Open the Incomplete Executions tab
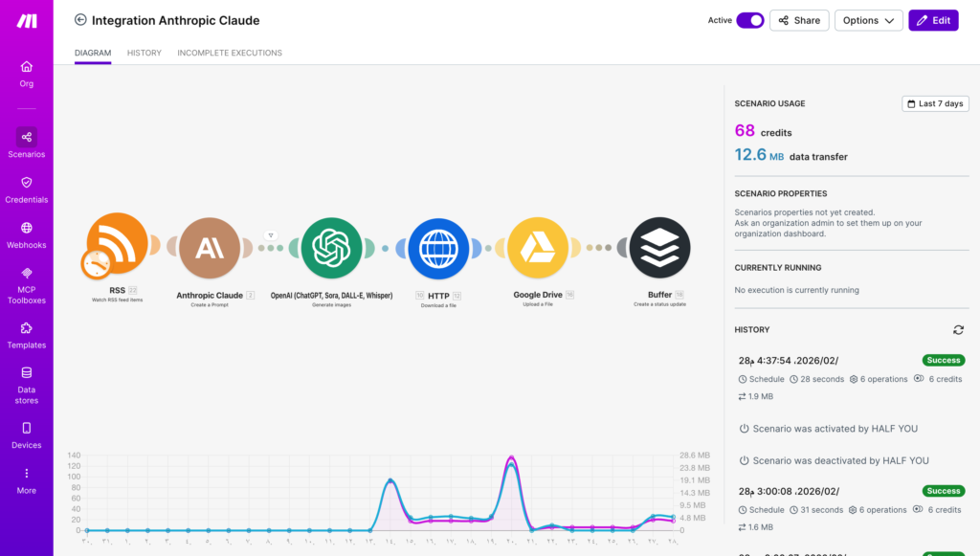 (230, 53)
